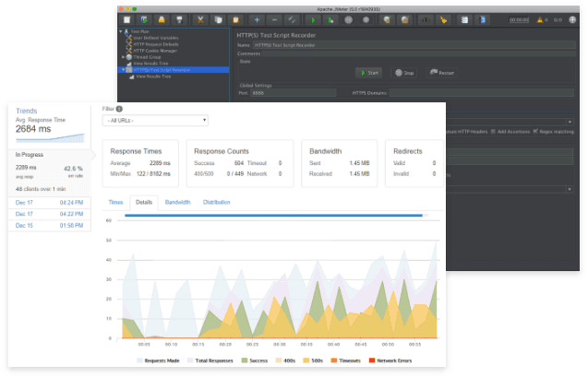This screenshot has height=378, width=588.
Task: Select User Defined Variables in JMeter tree
Action: (156, 38)
